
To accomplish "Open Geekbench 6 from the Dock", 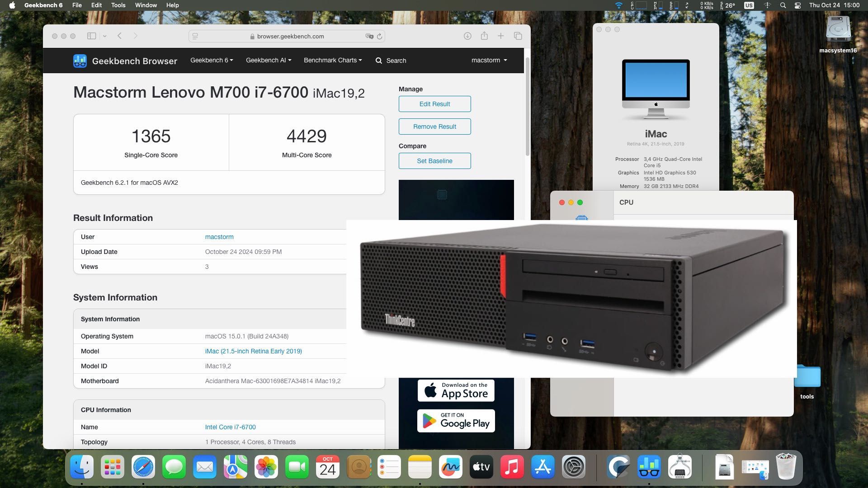I will point(649,467).
